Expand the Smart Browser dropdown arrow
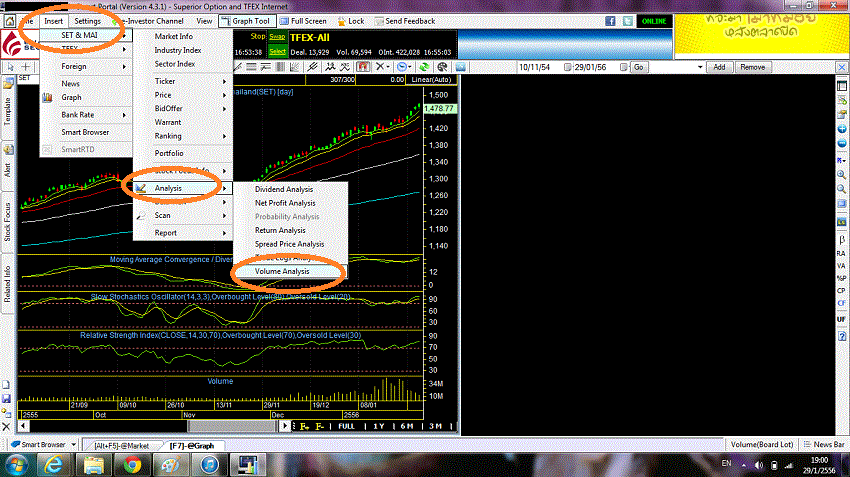The height and width of the screenshot is (477, 850). tap(73, 444)
